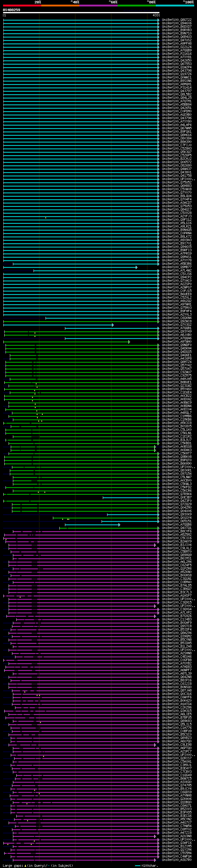The width and height of the screenshot is (197, 868).
Task: Select the white AV408259 query bar
Action: (x=81, y=12)
